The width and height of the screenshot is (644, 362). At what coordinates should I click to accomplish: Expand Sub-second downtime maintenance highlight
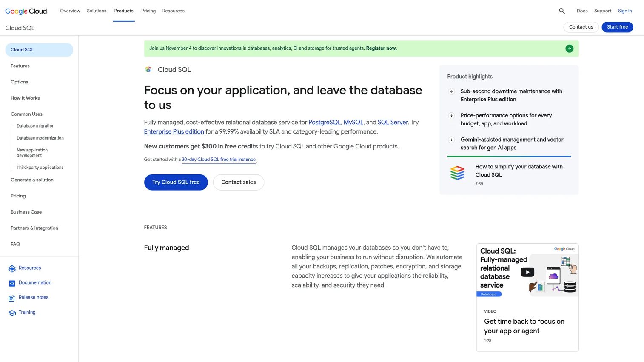pos(451,91)
